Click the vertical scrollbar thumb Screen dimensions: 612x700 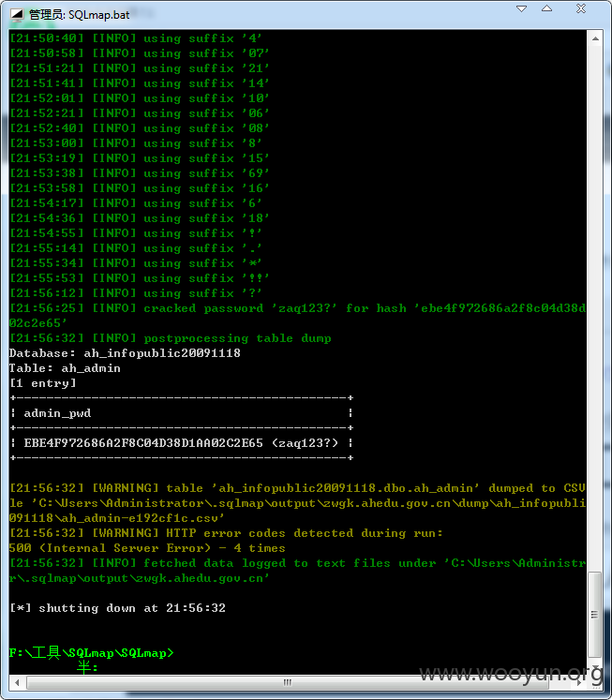tap(594, 615)
